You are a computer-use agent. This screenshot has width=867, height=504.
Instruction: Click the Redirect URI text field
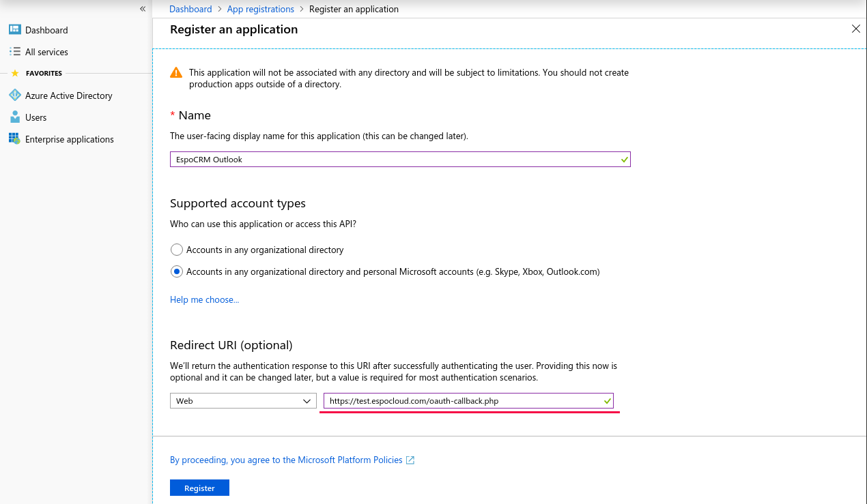click(464, 401)
